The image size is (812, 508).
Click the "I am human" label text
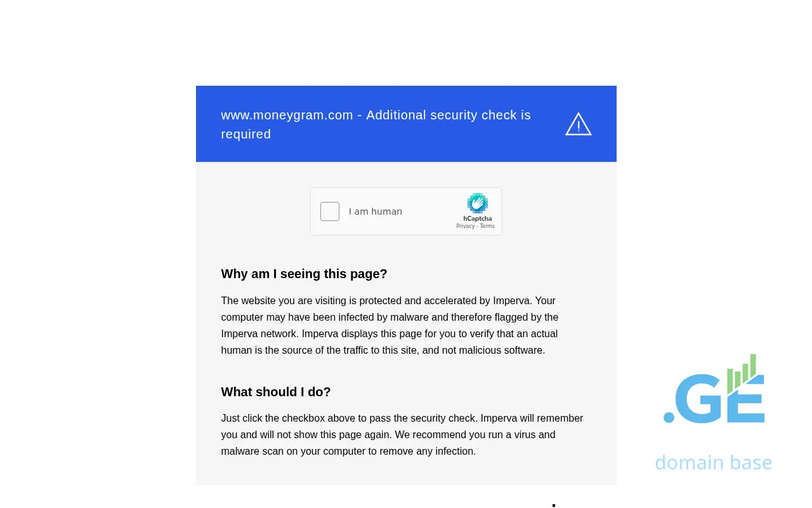tap(376, 211)
